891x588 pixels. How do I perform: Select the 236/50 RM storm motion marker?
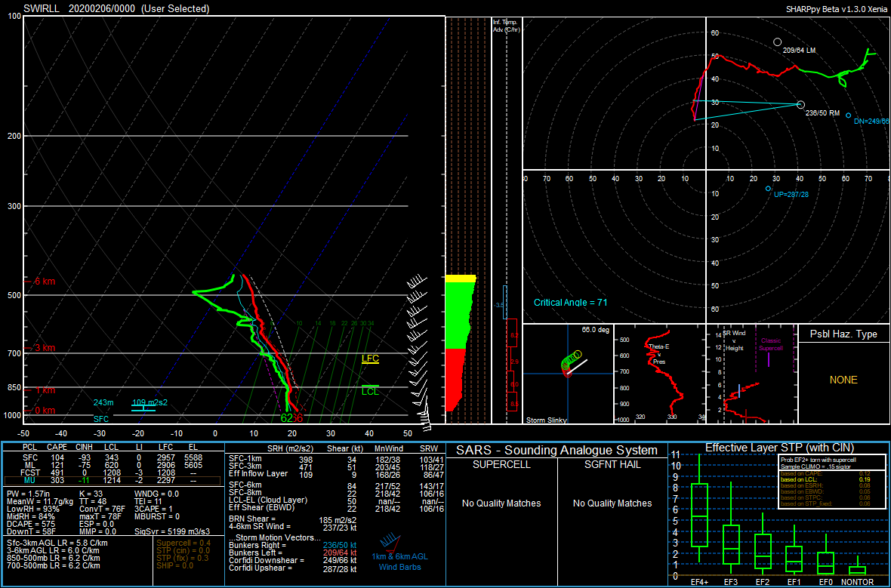point(800,104)
